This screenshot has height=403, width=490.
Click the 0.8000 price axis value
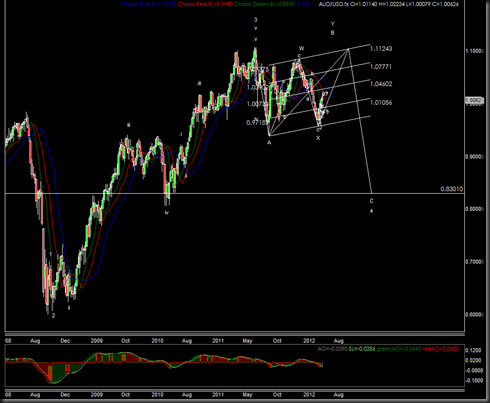tap(475, 209)
